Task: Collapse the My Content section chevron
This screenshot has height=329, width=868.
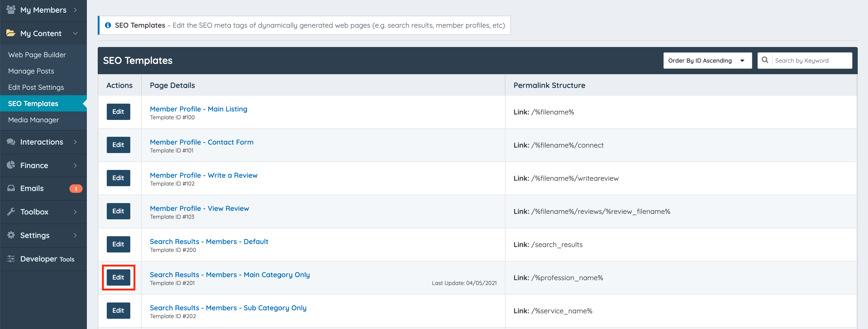Action: point(75,33)
